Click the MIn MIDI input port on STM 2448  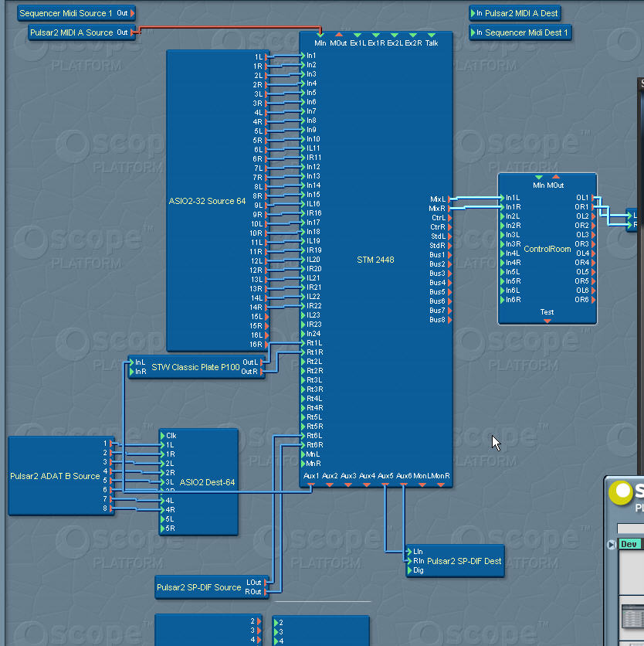point(320,35)
